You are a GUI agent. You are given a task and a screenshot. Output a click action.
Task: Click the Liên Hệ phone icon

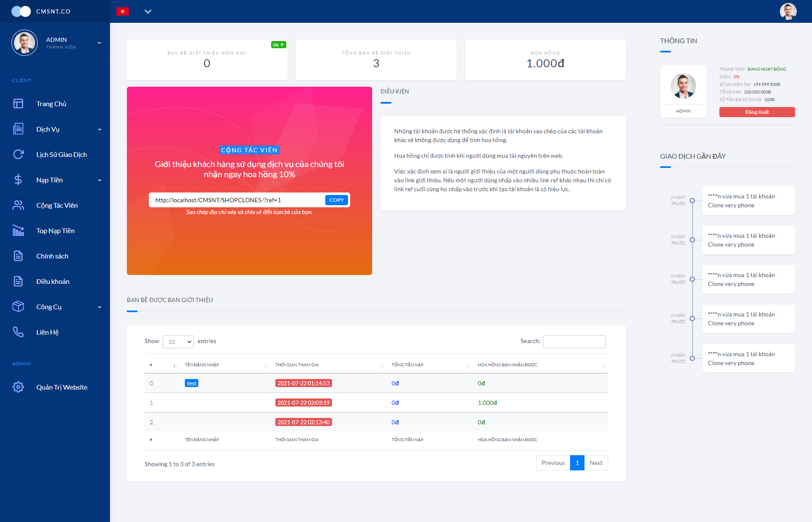point(18,332)
